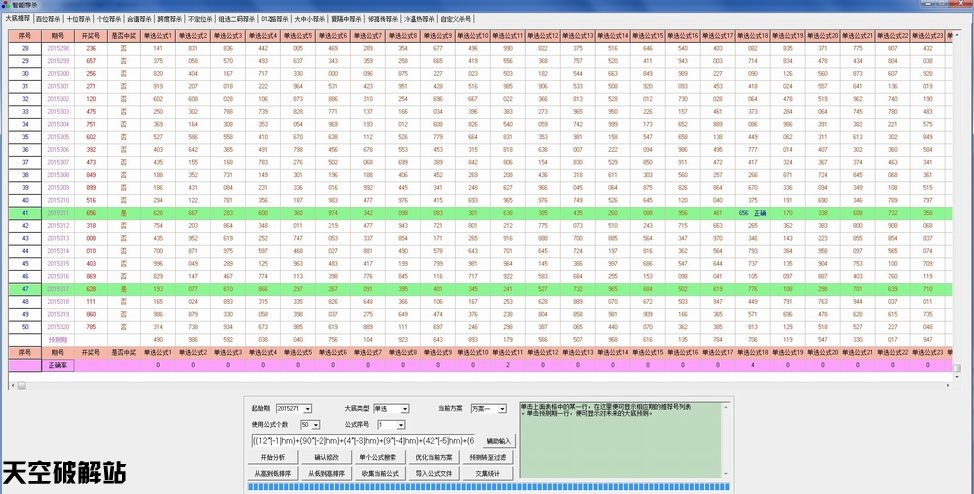This screenshot has height=494, width=974.
Task: Go to the 自定义杀号 tab
Action: coord(457,19)
